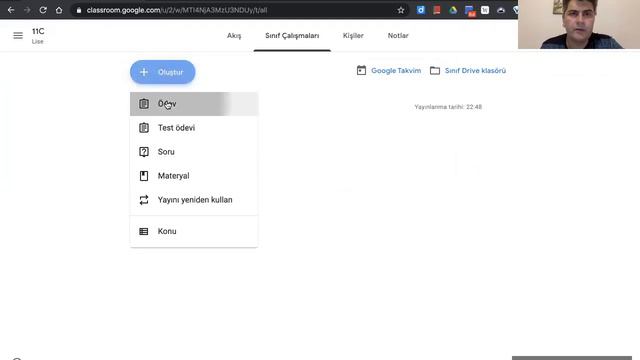Choose Test ödevi menu entry
Screen dimensions: 640x360
(194, 128)
